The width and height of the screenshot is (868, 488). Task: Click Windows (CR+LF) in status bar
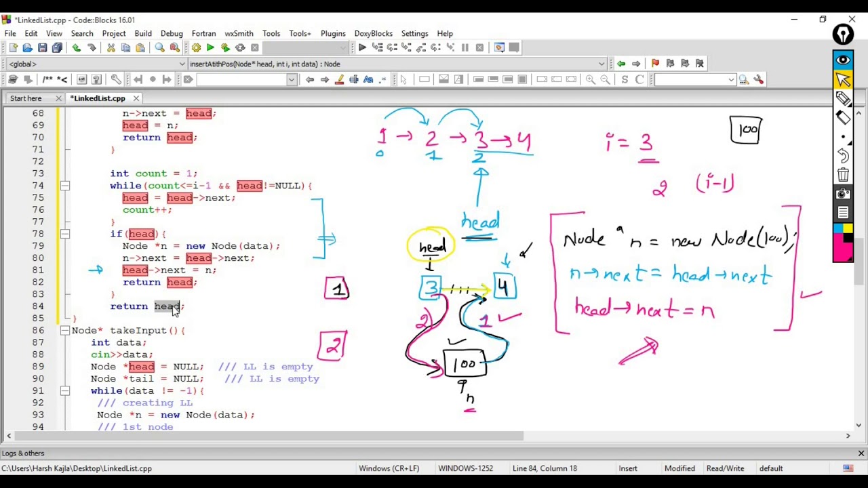coord(389,468)
